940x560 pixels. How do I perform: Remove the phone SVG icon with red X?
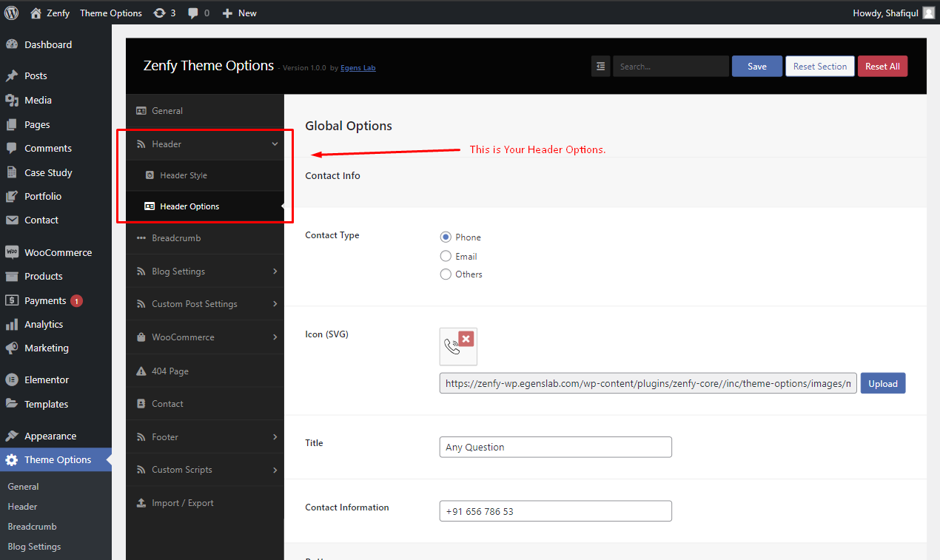tap(466, 339)
